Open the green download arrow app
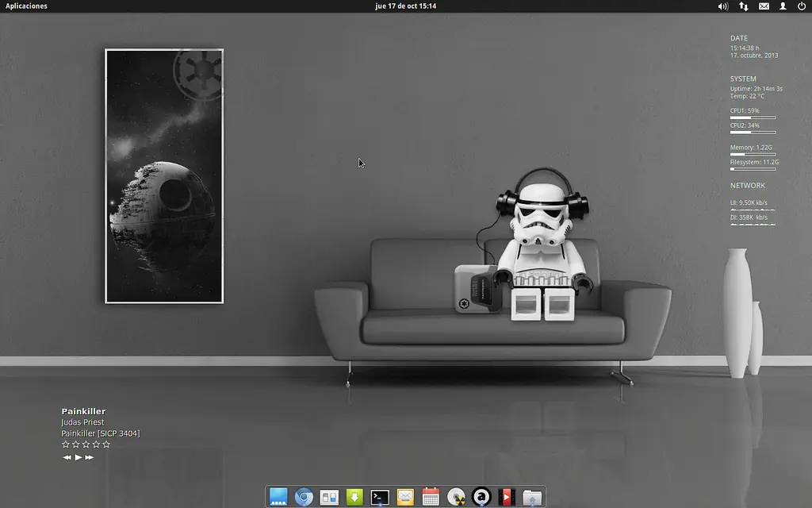Screen dimensions: 812x508 point(354,497)
